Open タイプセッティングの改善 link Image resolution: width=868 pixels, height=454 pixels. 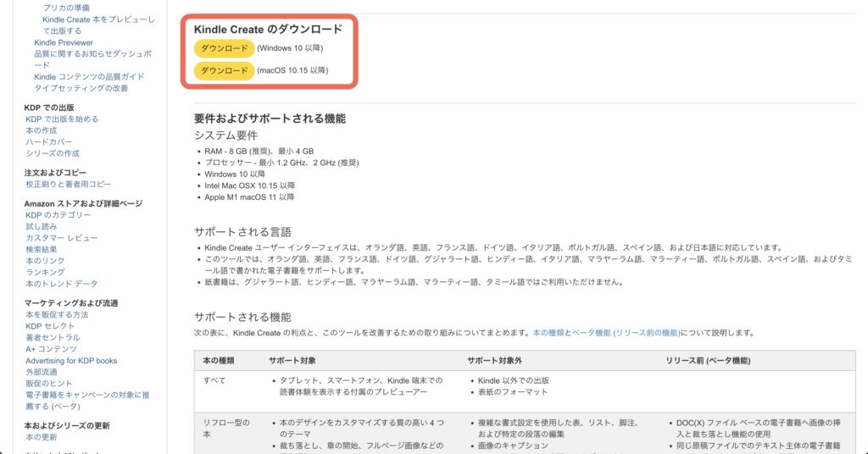[x=81, y=88]
